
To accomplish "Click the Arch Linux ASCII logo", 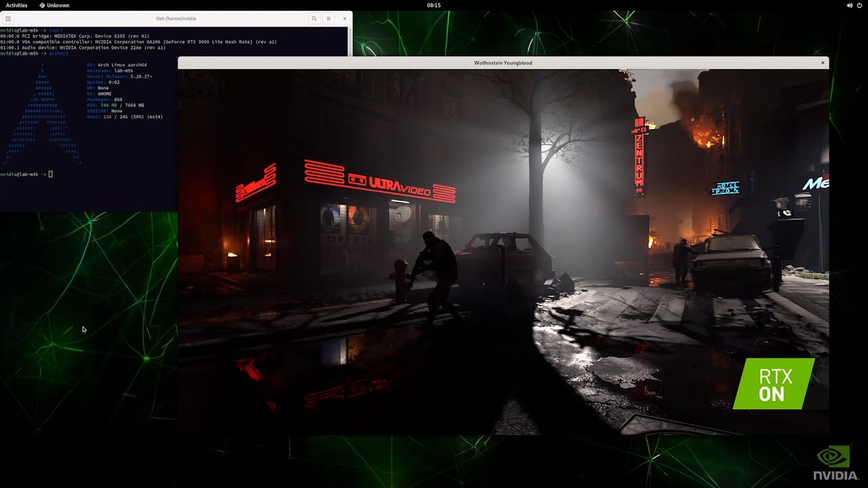I will pyautogui.click(x=43, y=117).
